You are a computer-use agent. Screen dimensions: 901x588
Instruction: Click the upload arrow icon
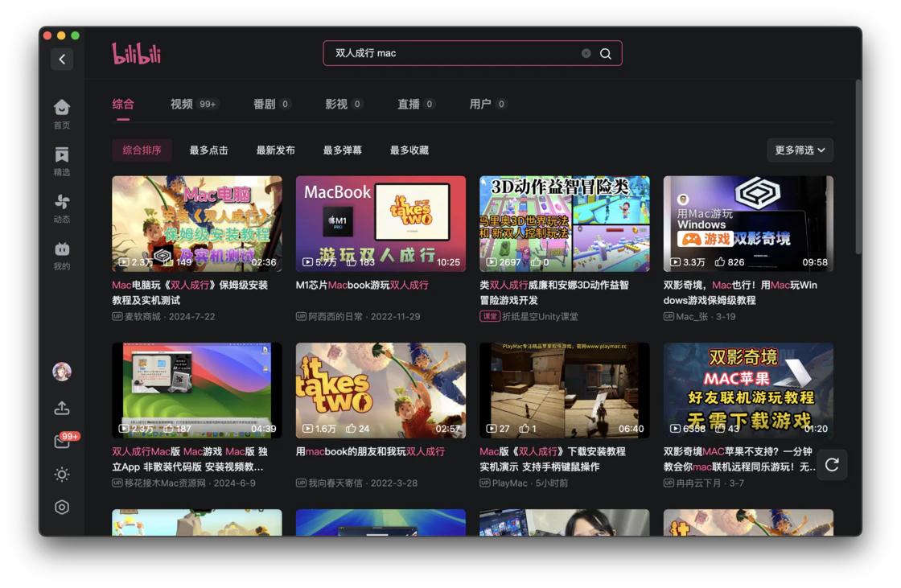62,407
